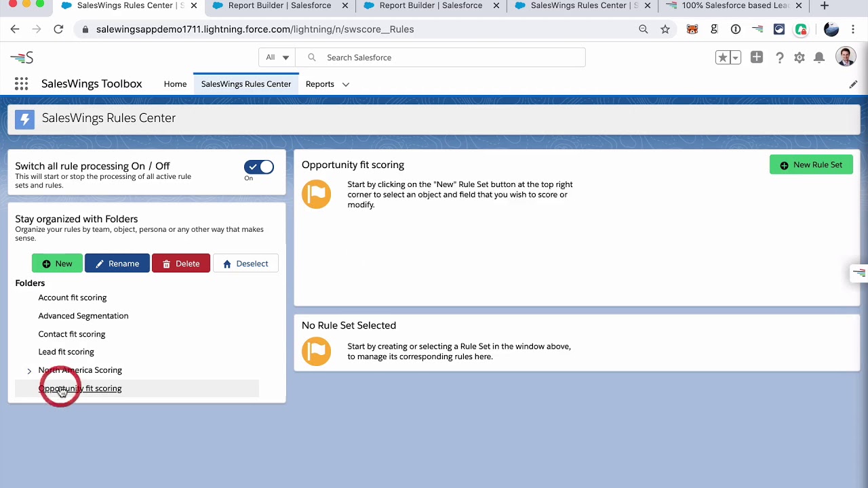Click the browser back arrow
The image size is (868, 488).
pyautogui.click(x=15, y=29)
